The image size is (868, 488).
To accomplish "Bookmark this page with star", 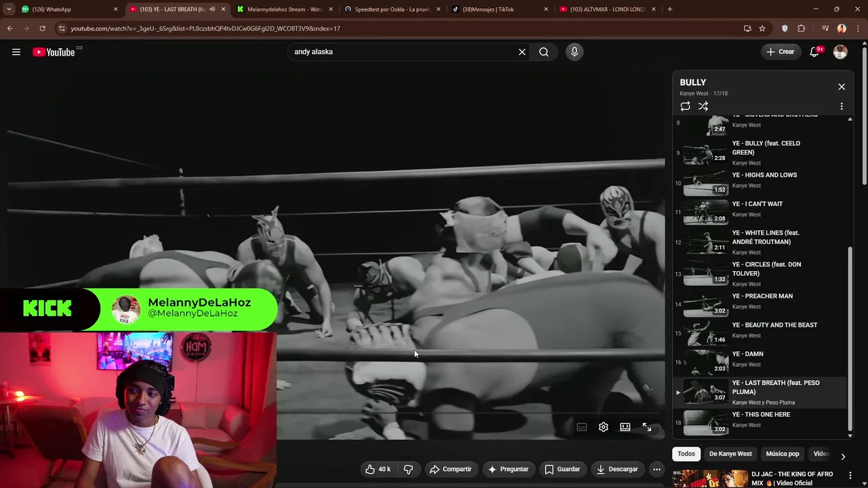I will (762, 28).
